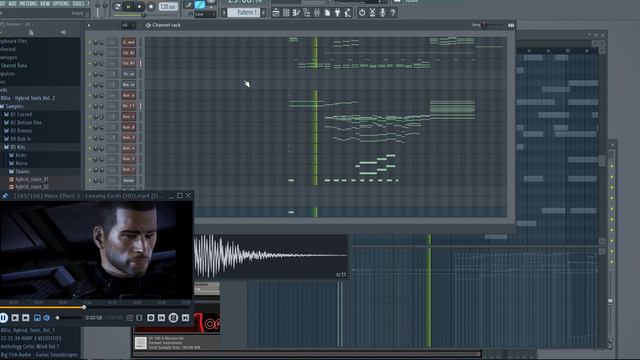Click the Channel rack title label
The image size is (640, 360).
point(166,25)
